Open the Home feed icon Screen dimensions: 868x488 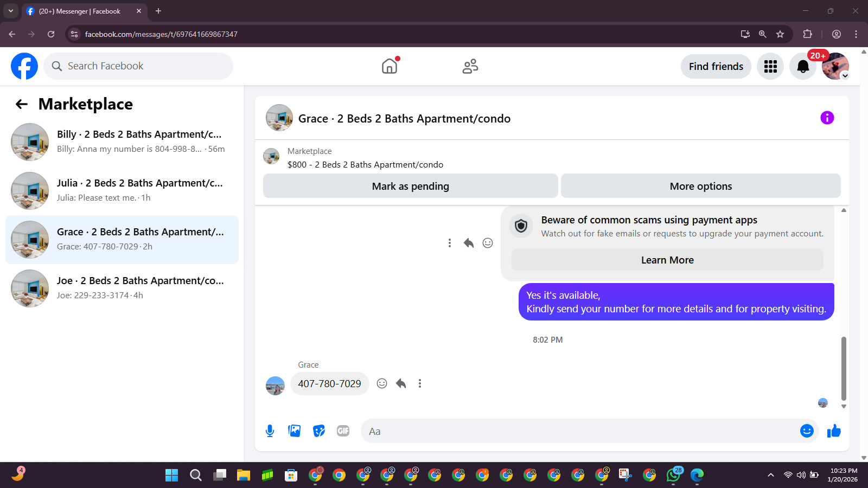pyautogui.click(x=390, y=66)
